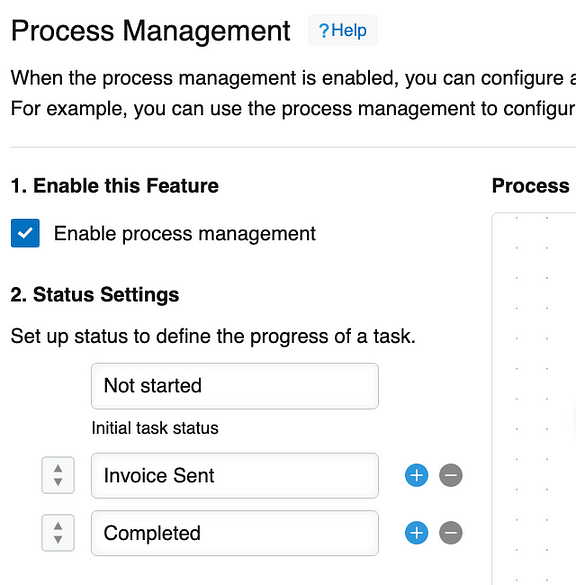Screen dimensions: 576x585
Task: Move 'Completed' status down using down arrow
Action: [x=58, y=539]
